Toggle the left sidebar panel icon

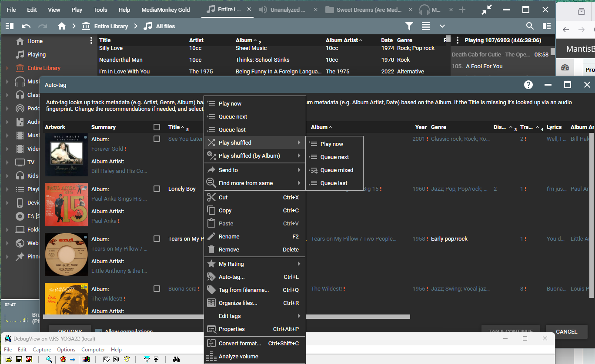[10, 26]
